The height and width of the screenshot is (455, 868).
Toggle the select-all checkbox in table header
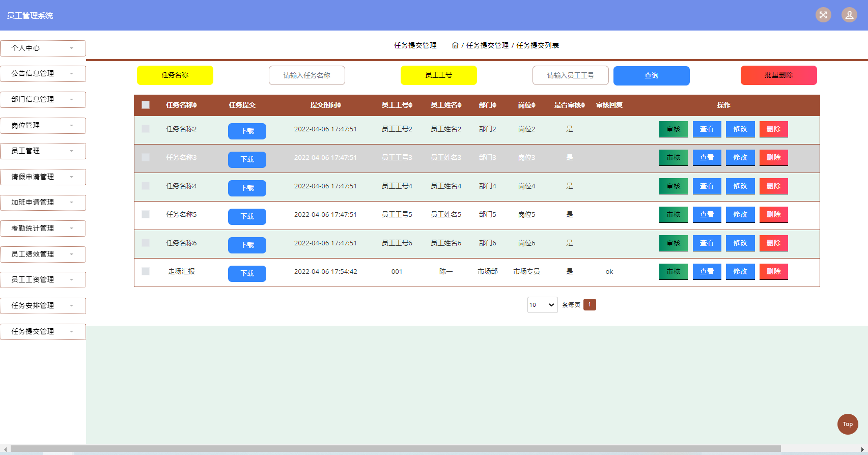pyautogui.click(x=146, y=105)
